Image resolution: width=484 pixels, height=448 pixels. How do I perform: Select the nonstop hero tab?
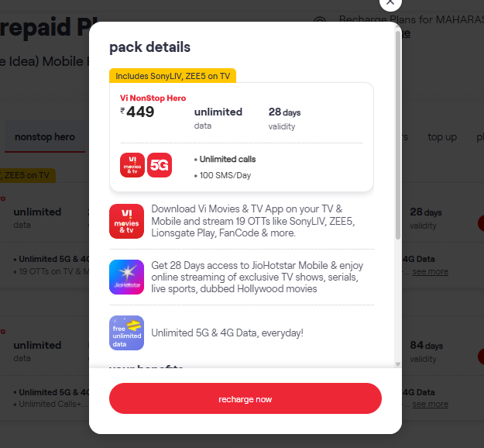[x=45, y=136]
